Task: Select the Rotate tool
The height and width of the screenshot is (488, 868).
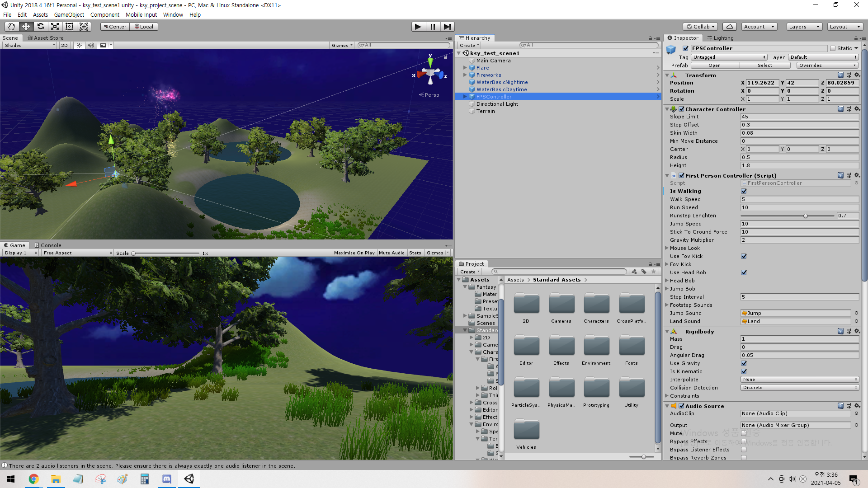Action: pos(40,27)
